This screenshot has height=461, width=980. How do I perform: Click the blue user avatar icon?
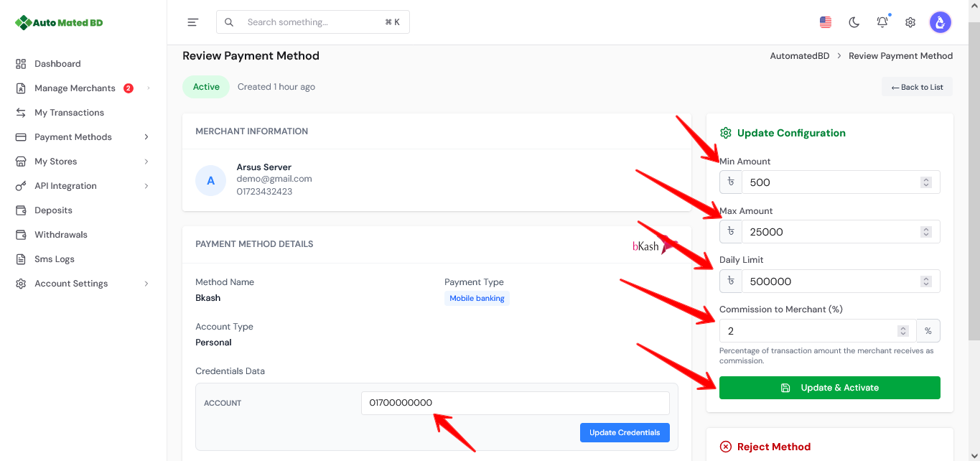pyautogui.click(x=940, y=22)
